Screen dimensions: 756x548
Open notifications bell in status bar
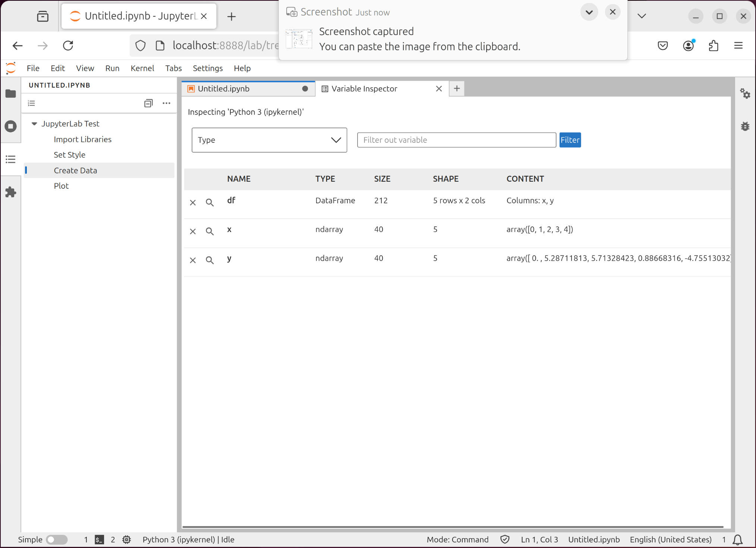[737, 539]
